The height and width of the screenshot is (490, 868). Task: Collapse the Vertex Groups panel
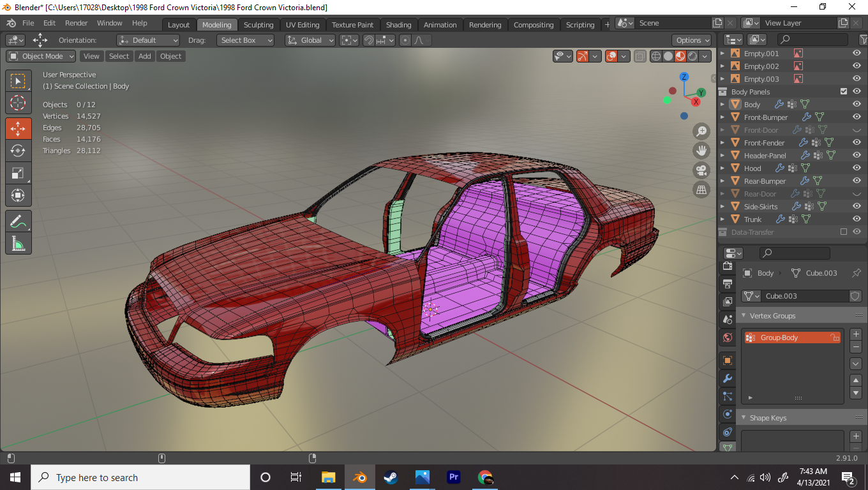[743, 316]
